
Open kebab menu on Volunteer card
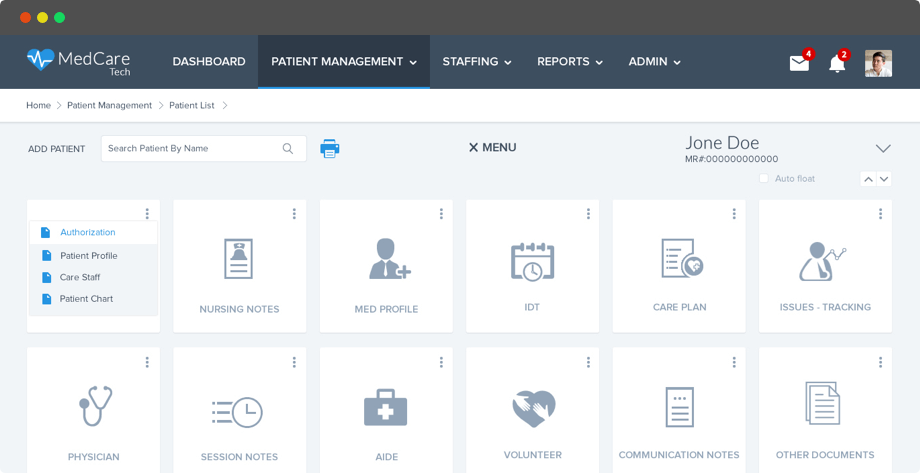click(588, 362)
